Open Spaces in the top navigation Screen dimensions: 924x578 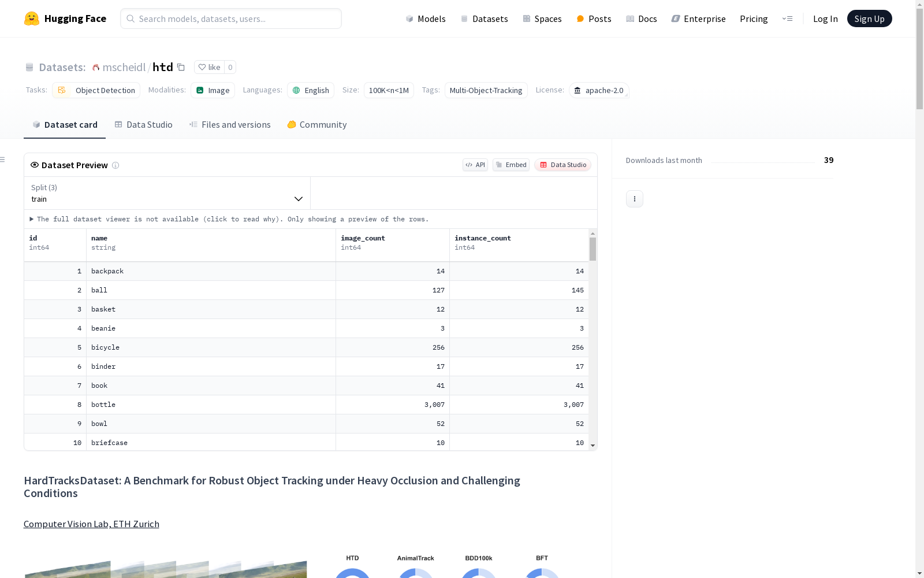542,18
